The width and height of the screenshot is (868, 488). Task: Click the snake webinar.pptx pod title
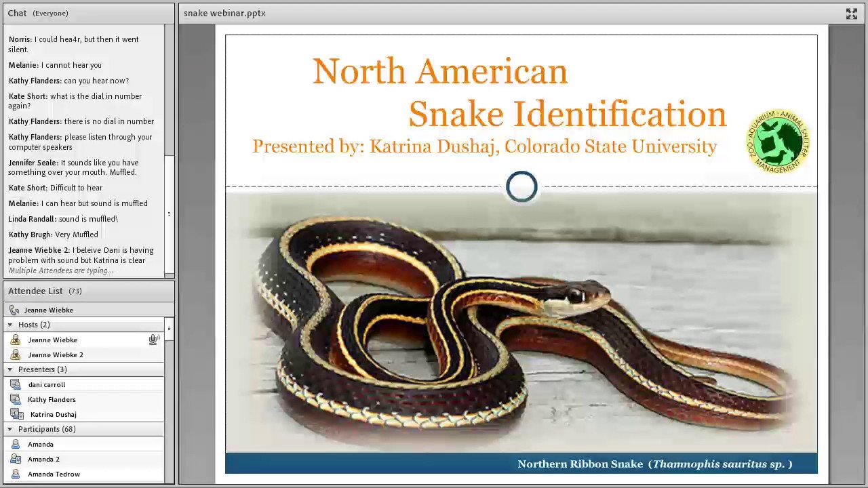pos(224,13)
